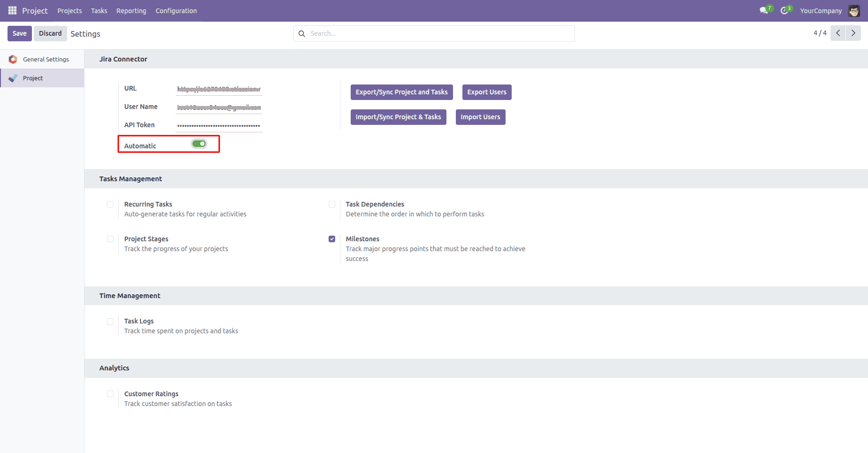The height and width of the screenshot is (453, 868).
Task: Open the YourCompany switcher
Action: point(821,11)
